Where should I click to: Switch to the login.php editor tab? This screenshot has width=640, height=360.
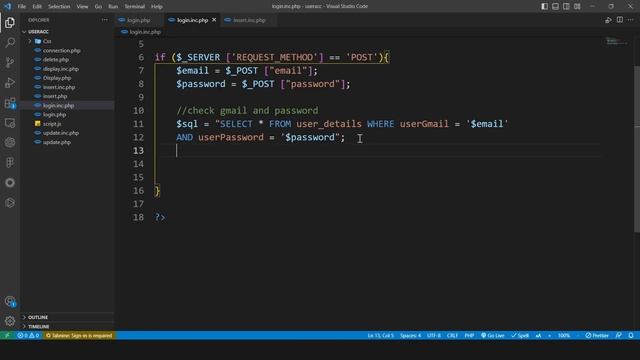(139, 20)
